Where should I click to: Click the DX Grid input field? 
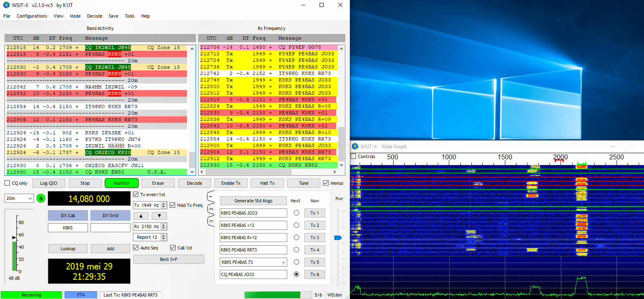(x=110, y=228)
